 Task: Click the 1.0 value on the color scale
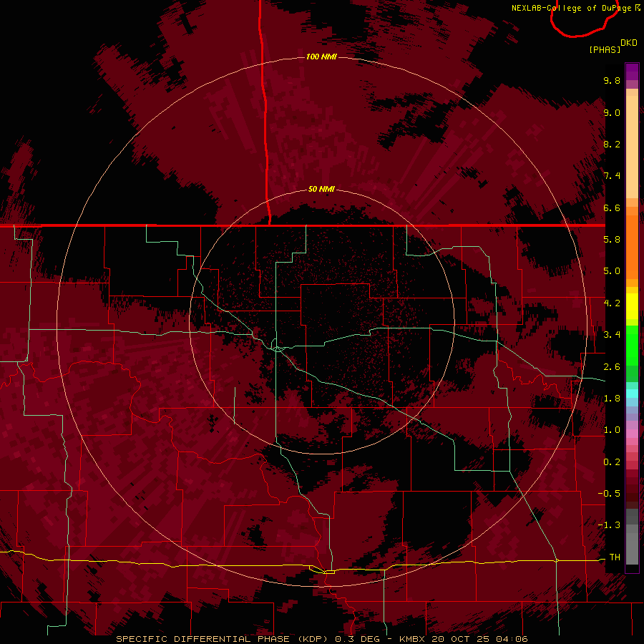(612, 430)
